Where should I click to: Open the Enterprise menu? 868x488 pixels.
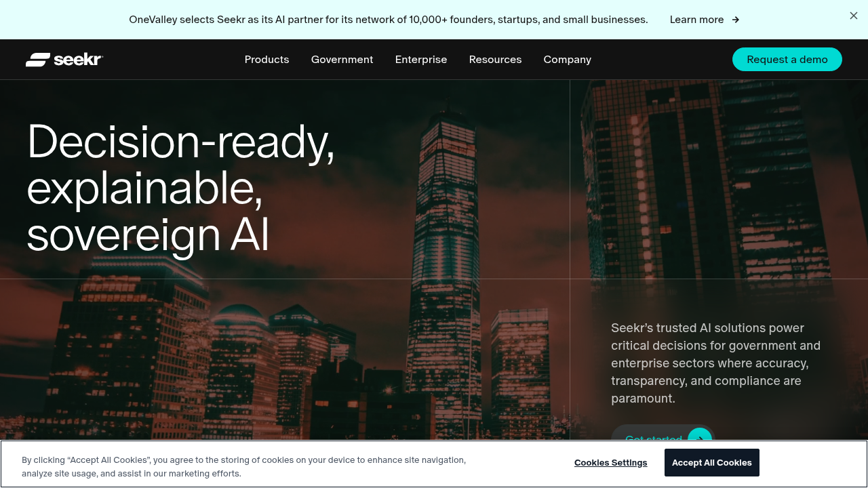pos(421,60)
